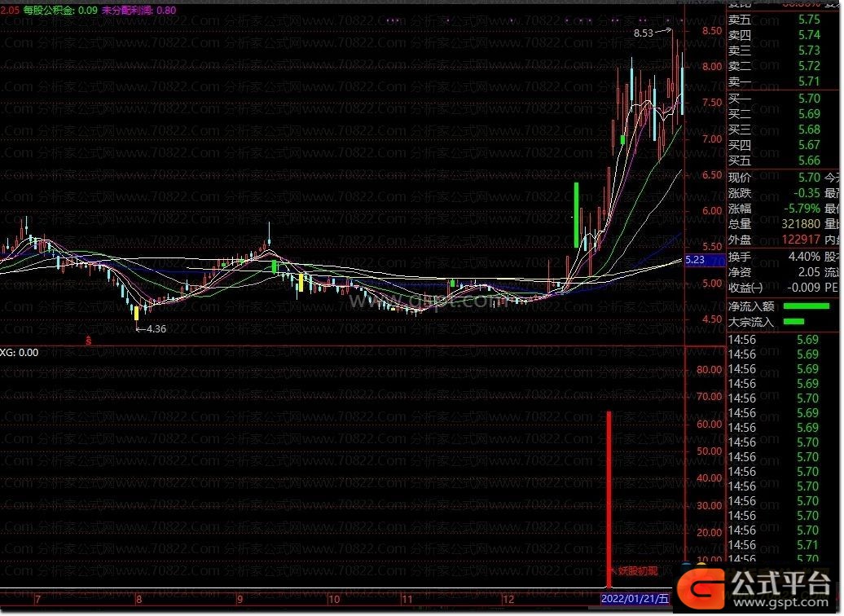Click the 大宗流入 label
Screen dimensions: 844x616
coord(751,322)
